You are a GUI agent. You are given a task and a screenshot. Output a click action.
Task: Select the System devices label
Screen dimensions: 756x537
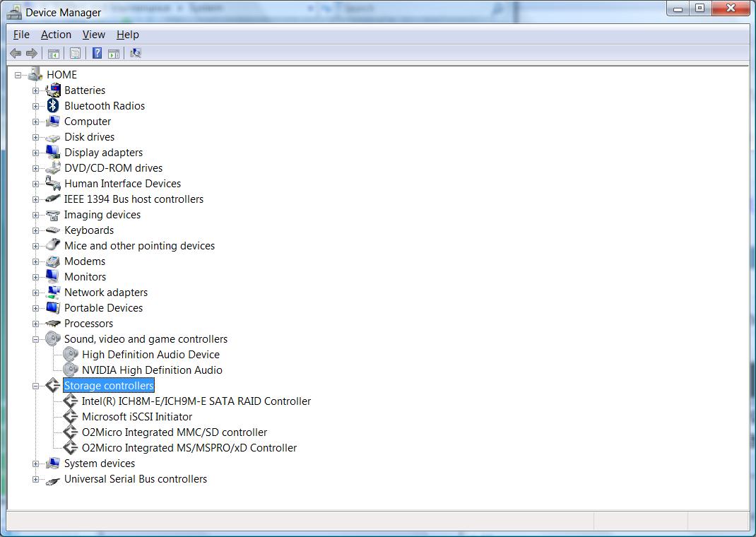(100, 464)
